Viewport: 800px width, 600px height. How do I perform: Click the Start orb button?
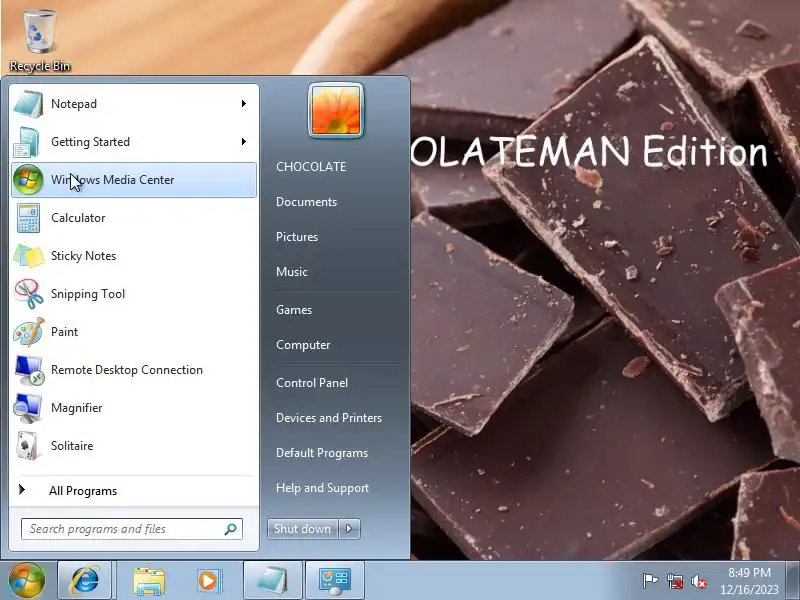[27, 580]
